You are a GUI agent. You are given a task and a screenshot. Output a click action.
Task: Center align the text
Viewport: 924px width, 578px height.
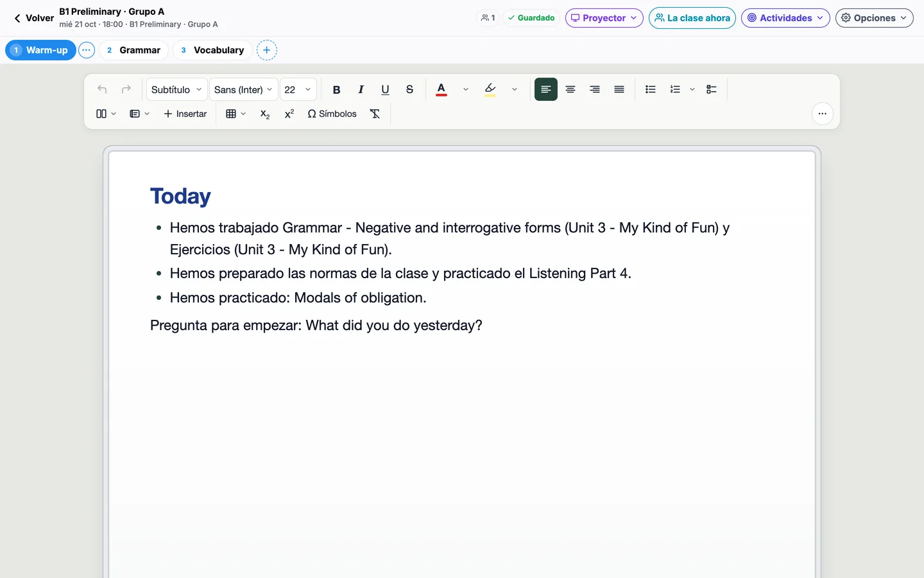570,90
